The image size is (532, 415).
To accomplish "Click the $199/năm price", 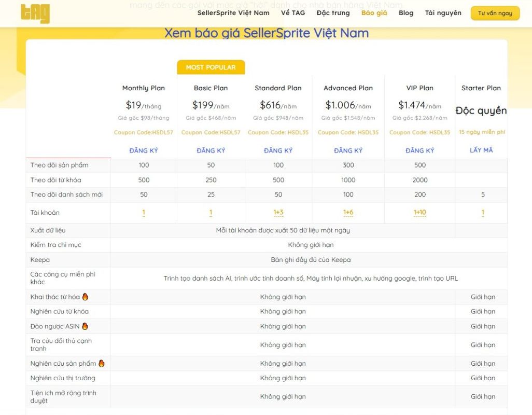I will point(211,105).
